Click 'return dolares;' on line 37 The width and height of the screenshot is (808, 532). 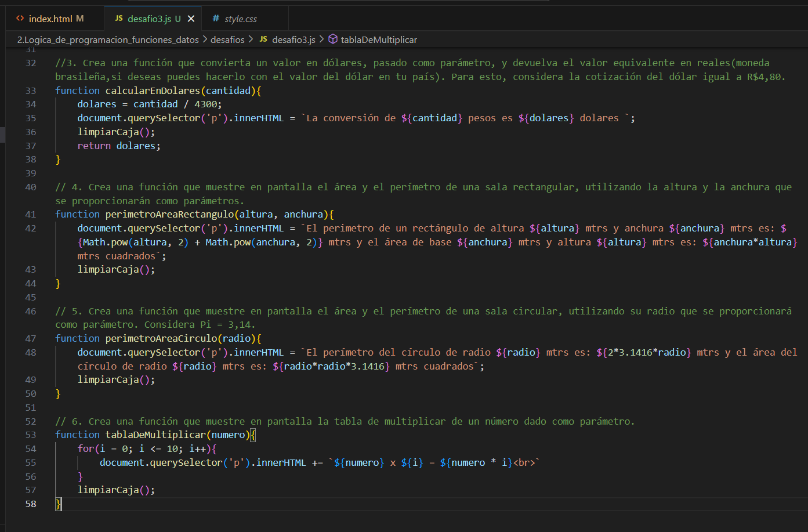point(119,146)
